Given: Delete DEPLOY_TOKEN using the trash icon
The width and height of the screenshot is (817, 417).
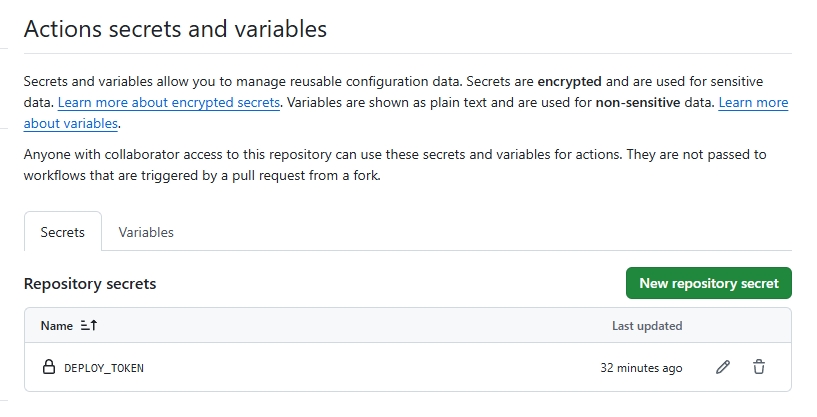Looking at the screenshot, I should click(759, 367).
